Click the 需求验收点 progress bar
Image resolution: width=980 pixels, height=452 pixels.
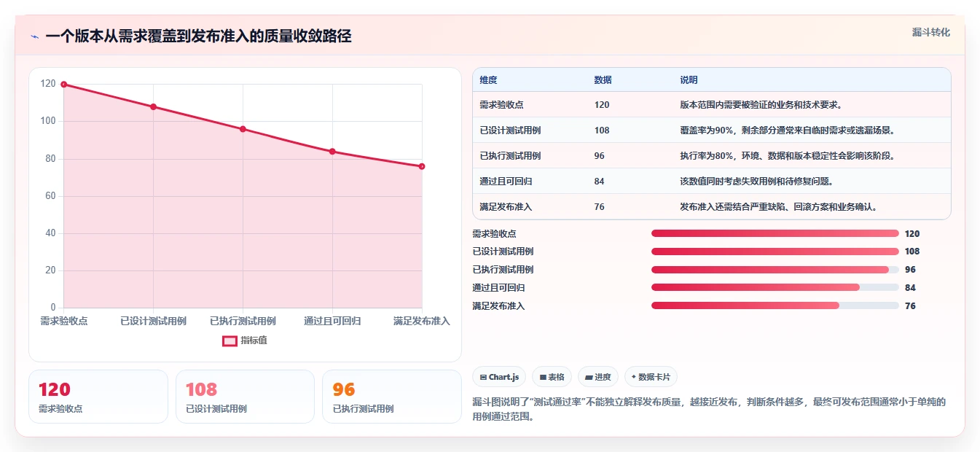(x=775, y=233)
